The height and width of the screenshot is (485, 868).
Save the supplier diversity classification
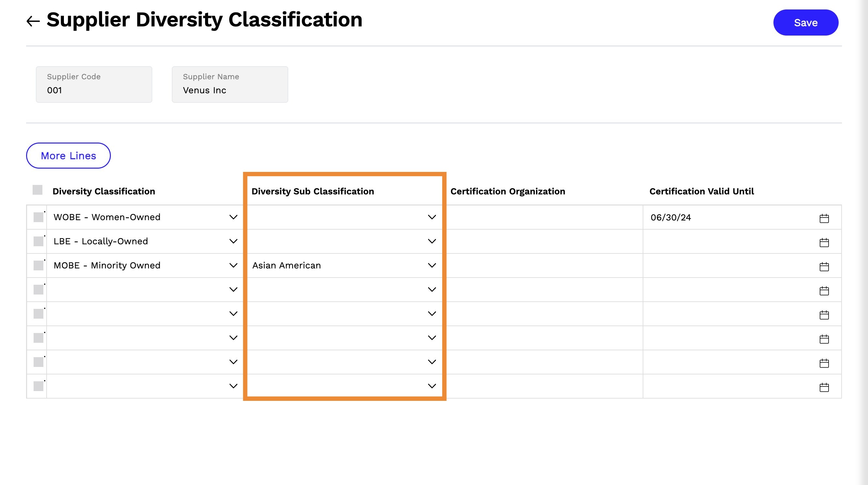pyautogui.click(x=806, y=23)
